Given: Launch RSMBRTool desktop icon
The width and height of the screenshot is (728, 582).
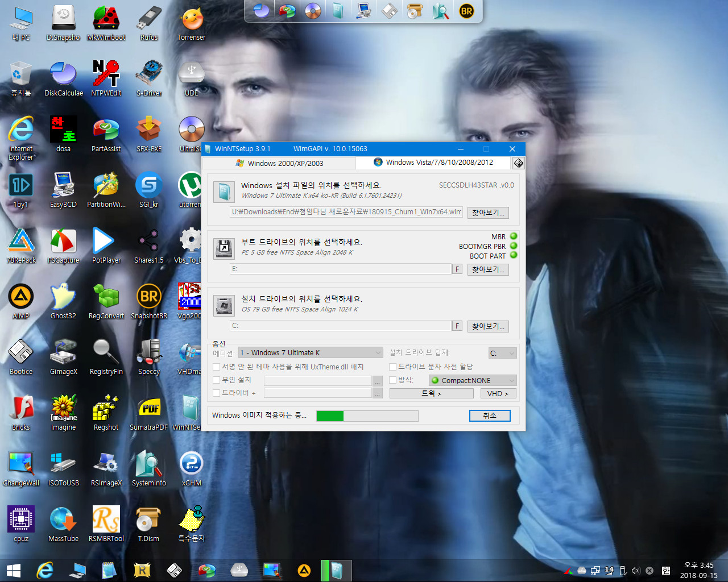Looking at the screenshot, I should click(x=106, y=524).
